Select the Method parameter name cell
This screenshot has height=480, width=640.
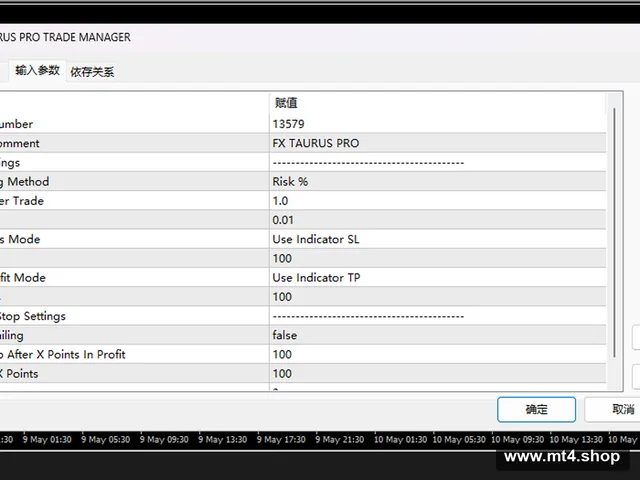(134, 182)
